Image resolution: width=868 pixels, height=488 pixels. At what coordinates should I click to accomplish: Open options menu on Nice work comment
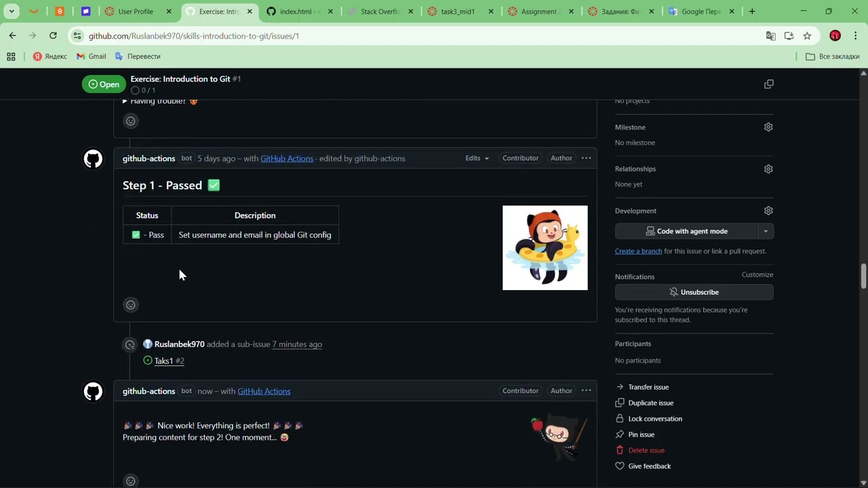click(x=586, y=390)
